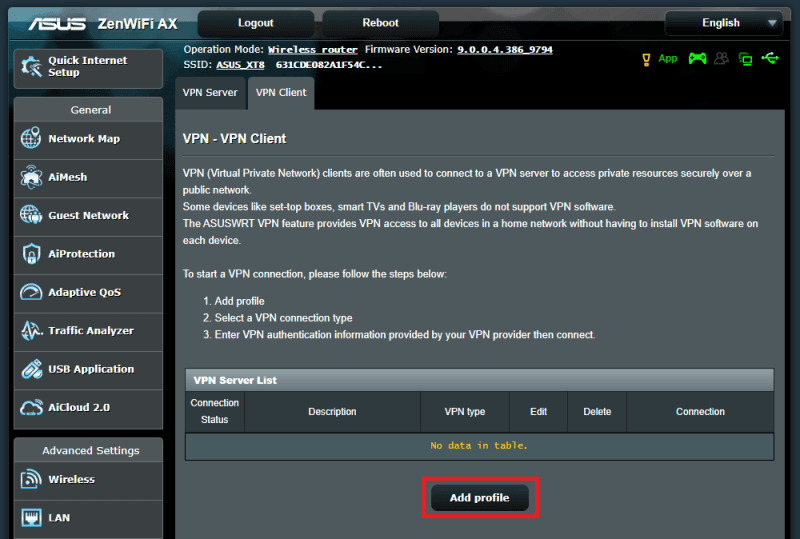Click the USB status icon
The image size is (800, 539).
(x=769, y=59)
